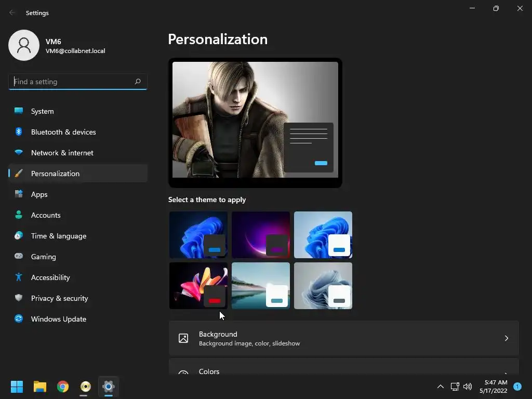Open the clock and date flyout
Viewport: 532px width, 399px height.
494,387
